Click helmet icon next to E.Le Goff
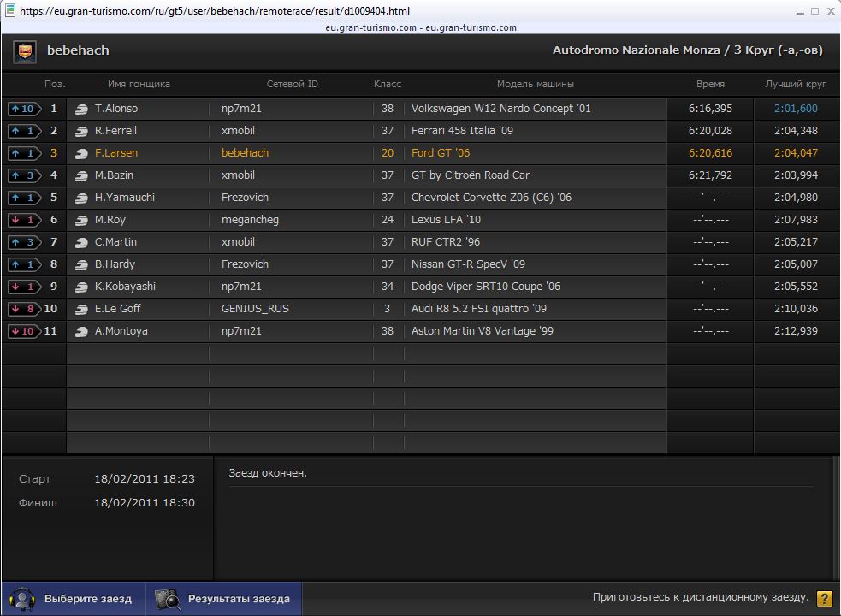The width and height of the screenshot is (841, 616). click(x=81, y=309)
